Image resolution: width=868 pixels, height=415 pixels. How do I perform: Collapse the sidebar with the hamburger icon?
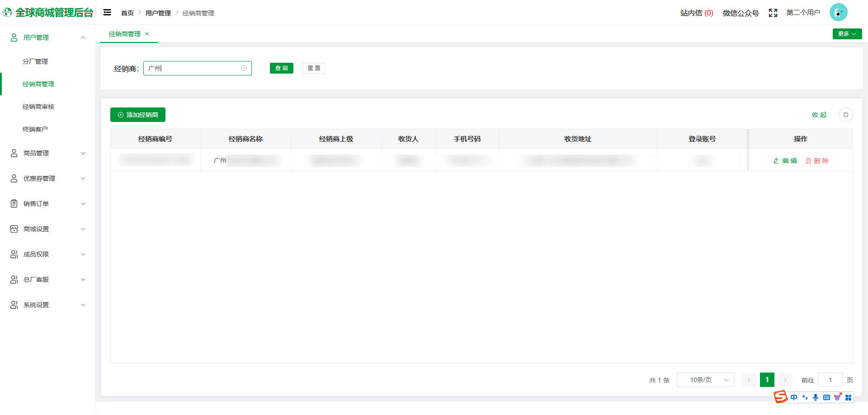coord(107,13)
